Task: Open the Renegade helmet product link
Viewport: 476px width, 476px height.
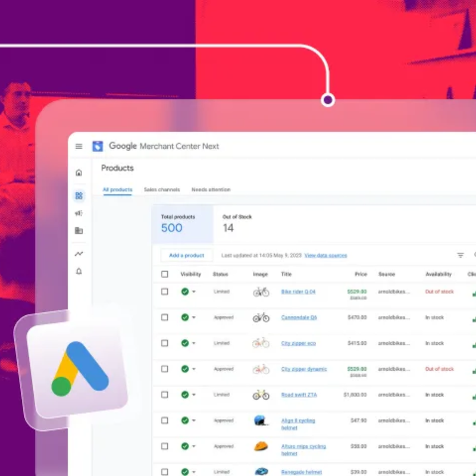Action: click(x=302, y=472)
